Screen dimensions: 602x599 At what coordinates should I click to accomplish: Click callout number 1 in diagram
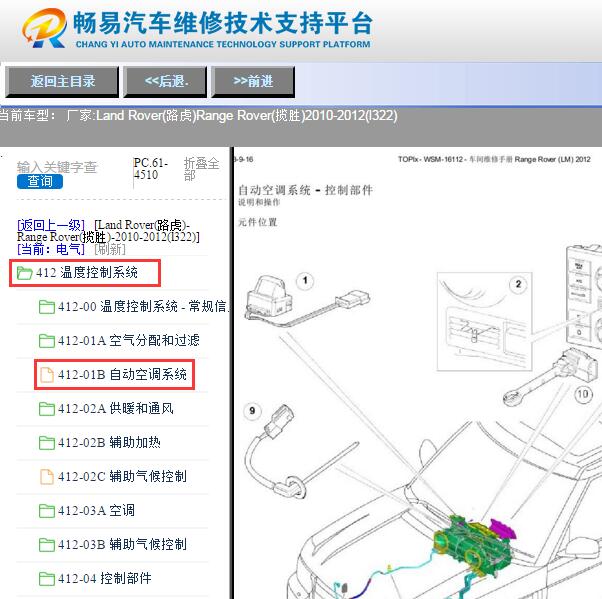305,281
